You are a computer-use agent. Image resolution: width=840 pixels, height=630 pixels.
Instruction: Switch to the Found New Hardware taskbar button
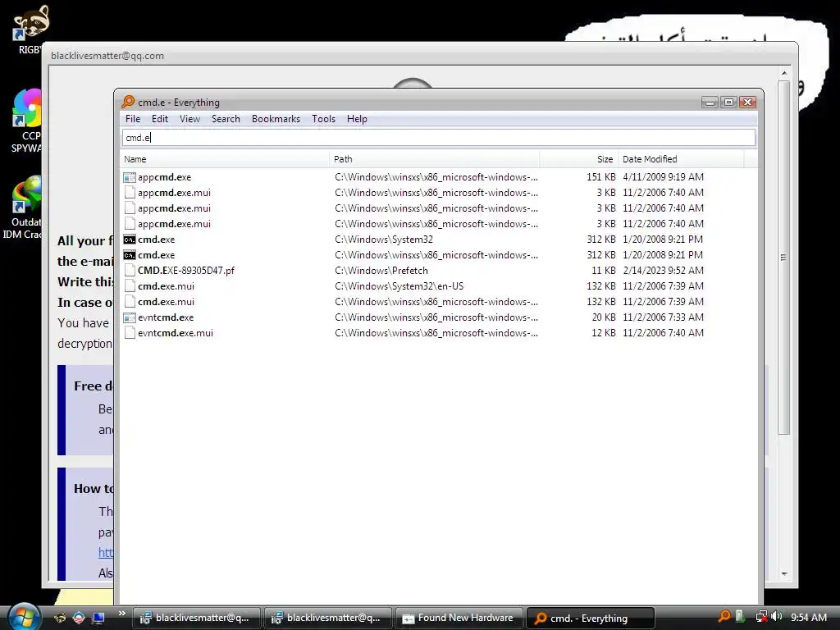(x=459, y=618)
